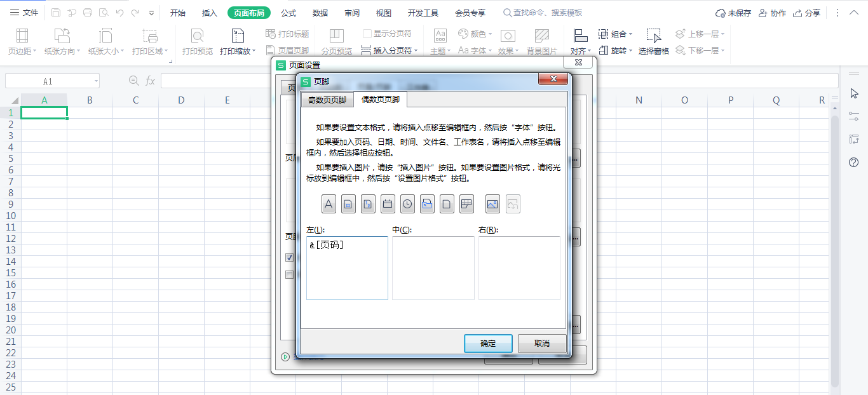The width and height of the screenshot is (868, 395).
Task: Click the 背景图片 background picture button
Action: pyautogui.click(x=542, y=42)
